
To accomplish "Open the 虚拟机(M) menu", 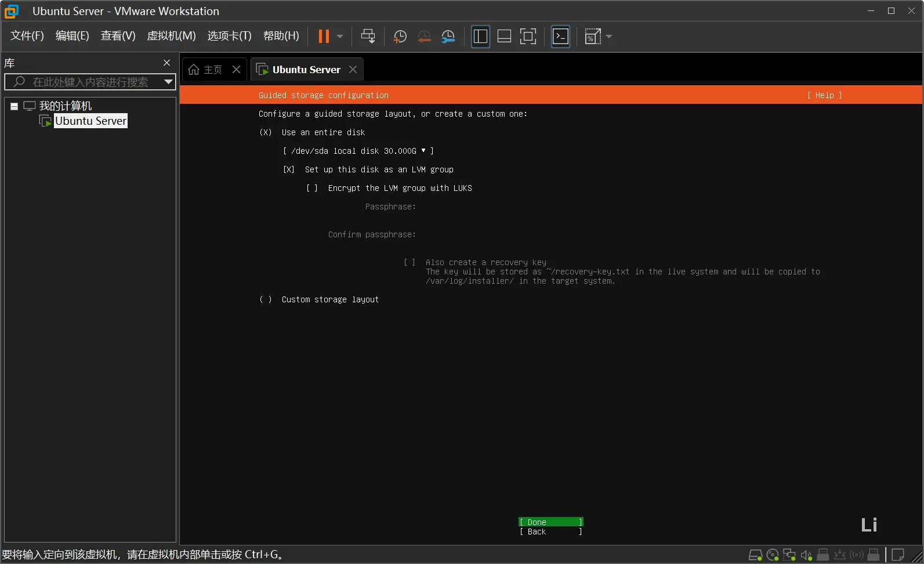I will pos(171,36).
